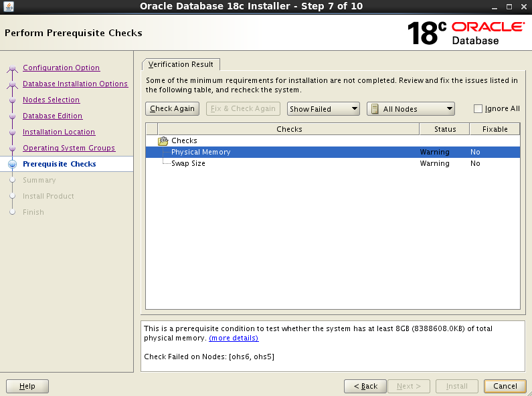Viewport: 532px width, 396px height.
Task: Open the Show Failed dropdown
Action: [323, 109]
